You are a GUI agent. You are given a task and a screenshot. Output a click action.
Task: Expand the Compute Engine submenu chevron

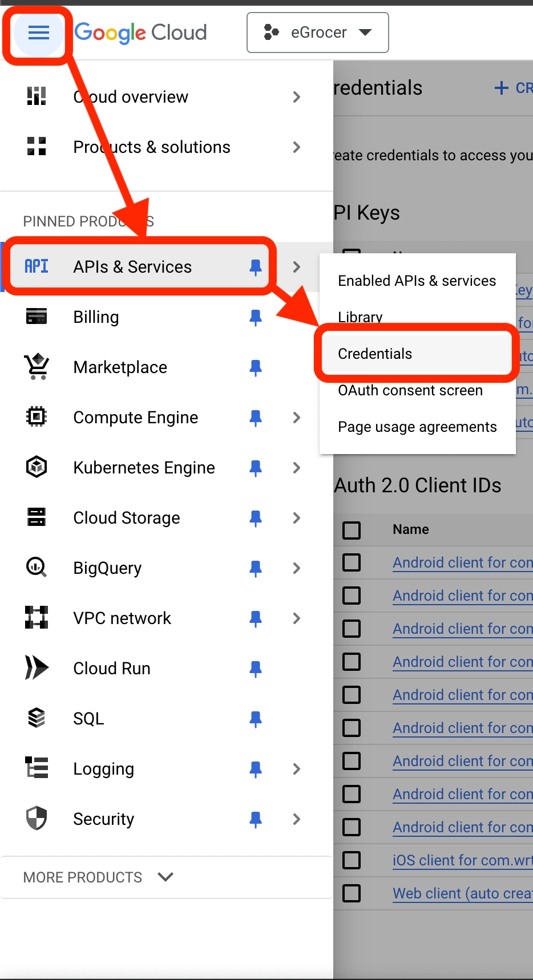click(296, 418)
